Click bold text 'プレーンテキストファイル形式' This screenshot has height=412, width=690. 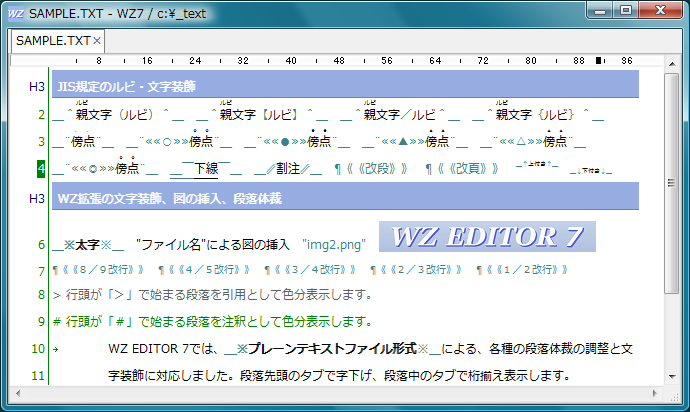[332, 349]
